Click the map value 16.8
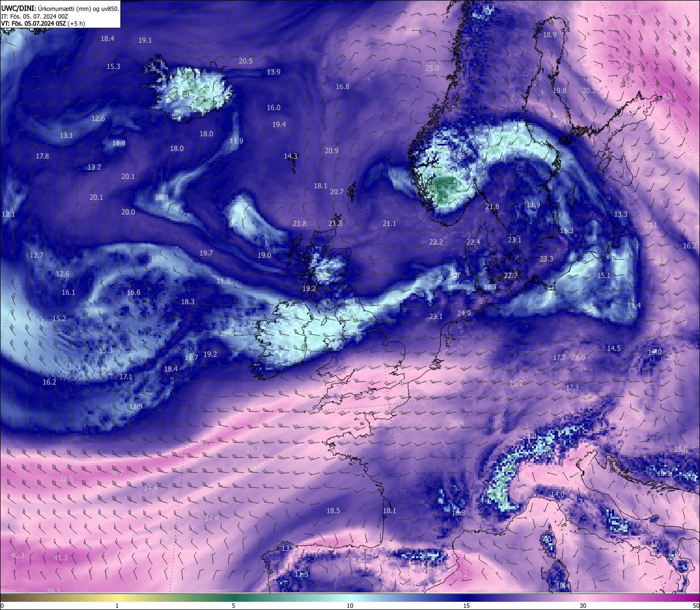700x610 pixels. click(342, 86)
